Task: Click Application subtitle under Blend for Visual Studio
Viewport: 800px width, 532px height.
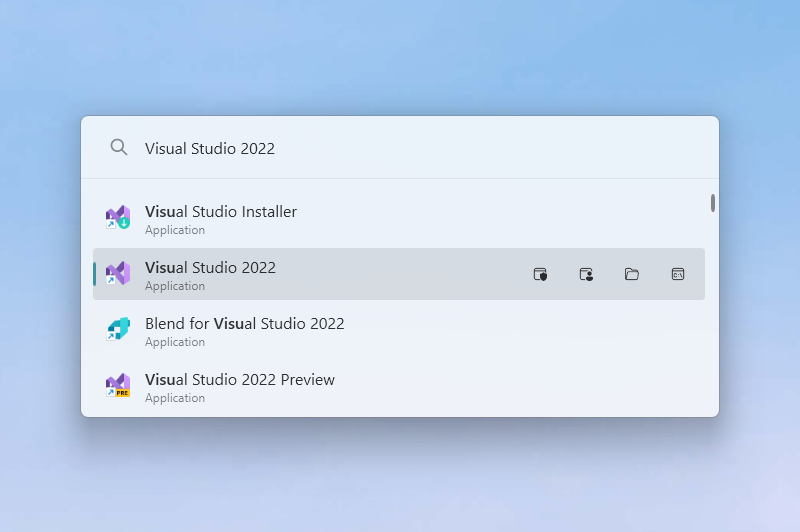Action: pos(175,342)
